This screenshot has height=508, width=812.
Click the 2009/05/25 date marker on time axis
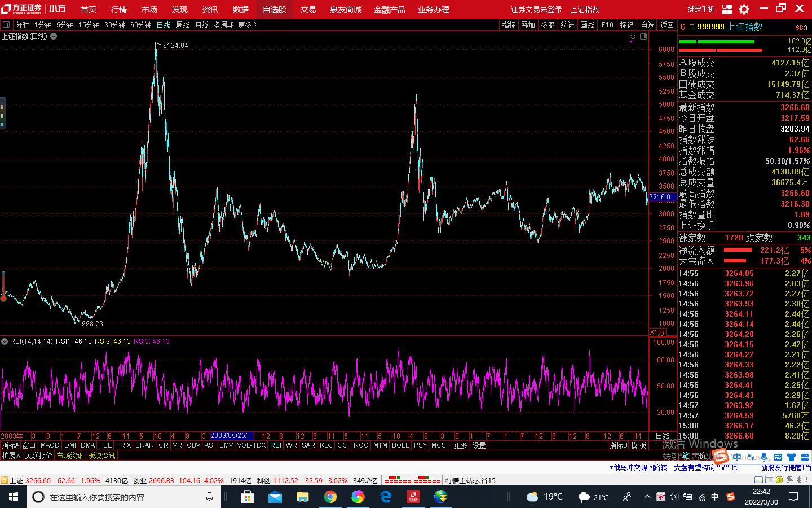pyautogui.click(x=232, y=436)
